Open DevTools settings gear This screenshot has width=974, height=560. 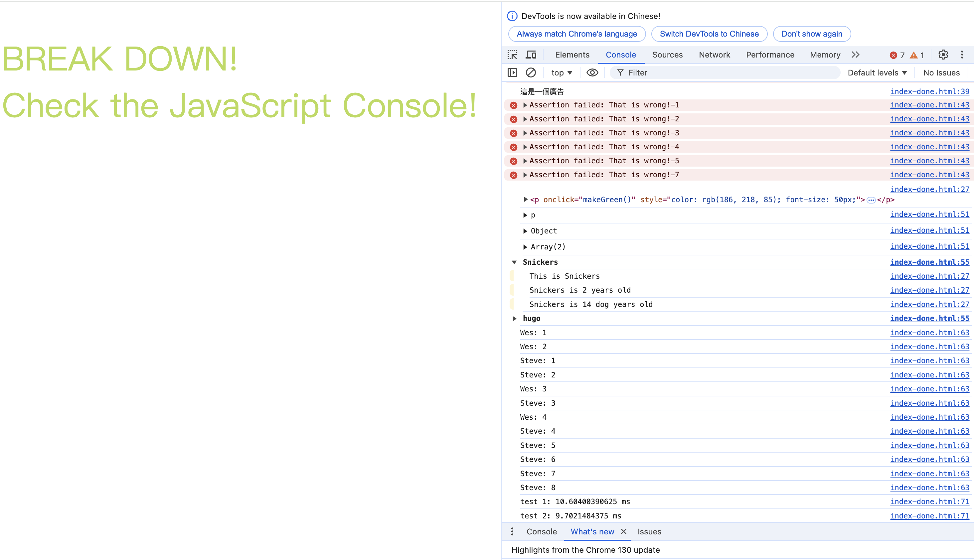pyautogui.click(x=943, y=55)
